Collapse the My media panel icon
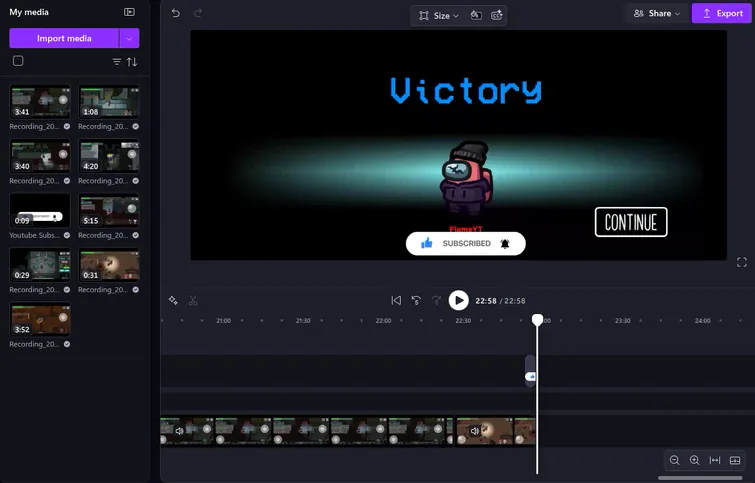The height and width of the screenshot is (483, 755). (x=129, y=12)
